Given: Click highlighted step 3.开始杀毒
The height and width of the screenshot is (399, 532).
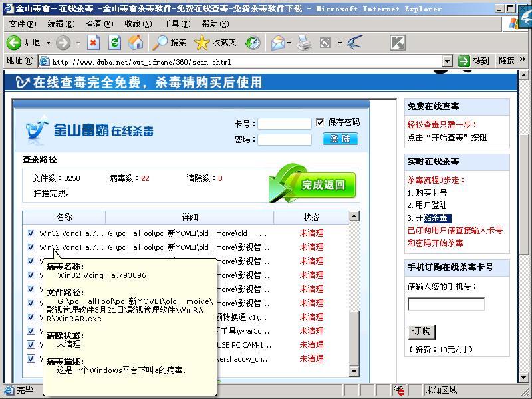Looking at the screenshot, I should click(429, 218).
